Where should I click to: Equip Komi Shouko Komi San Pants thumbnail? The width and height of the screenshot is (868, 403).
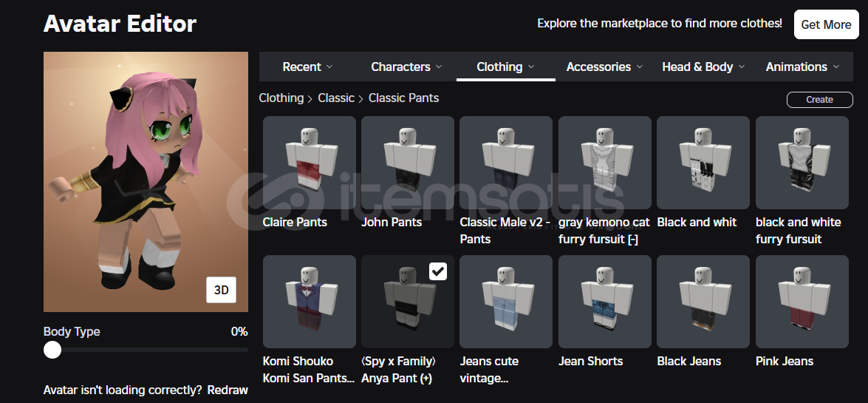click(x=310, y=302)
